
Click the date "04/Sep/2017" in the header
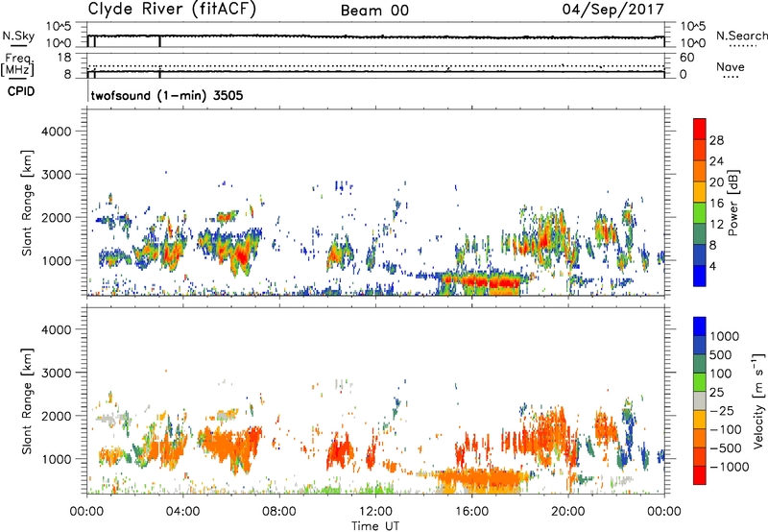pyautogui.click(x=612, y=10)
